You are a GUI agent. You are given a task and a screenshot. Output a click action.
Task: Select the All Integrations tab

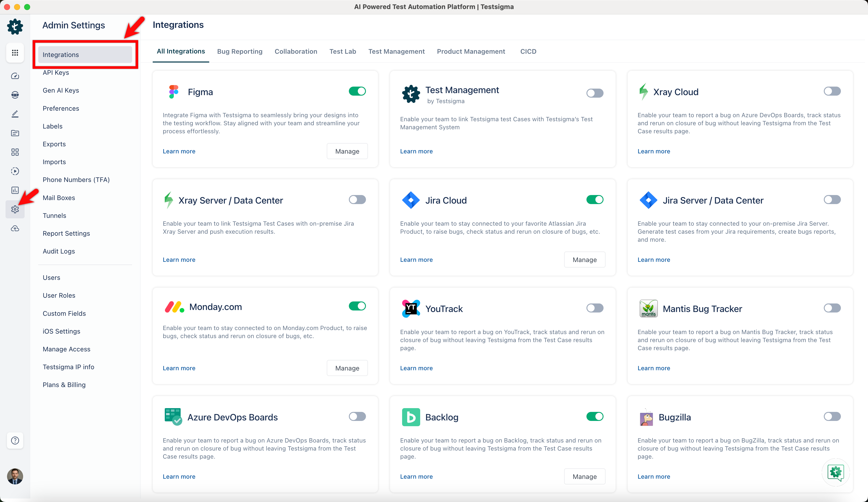[181, 51]
